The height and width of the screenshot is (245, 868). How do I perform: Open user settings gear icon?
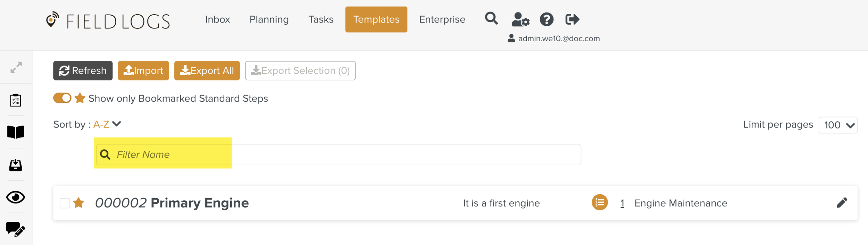[520, 19]
